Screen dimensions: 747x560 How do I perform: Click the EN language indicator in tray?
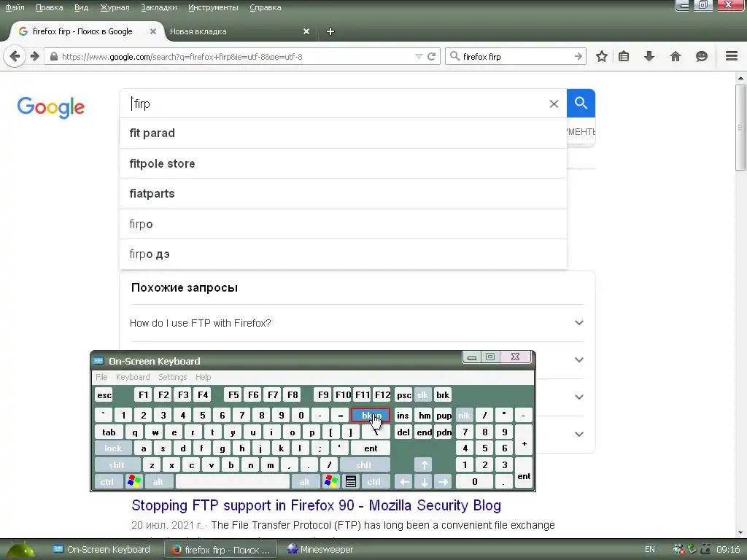pyautogui.click(x=650, y=550)
